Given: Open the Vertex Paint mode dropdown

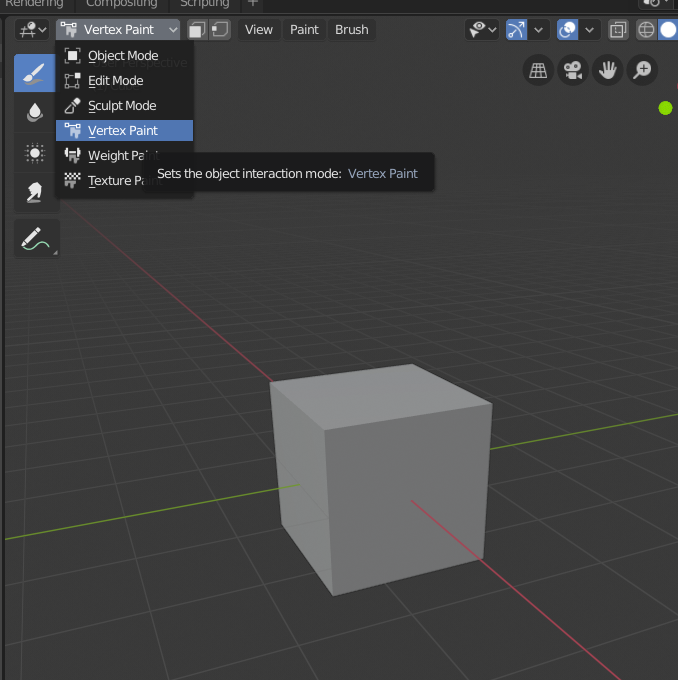Looking at the screenshot, I should [118, 30].
